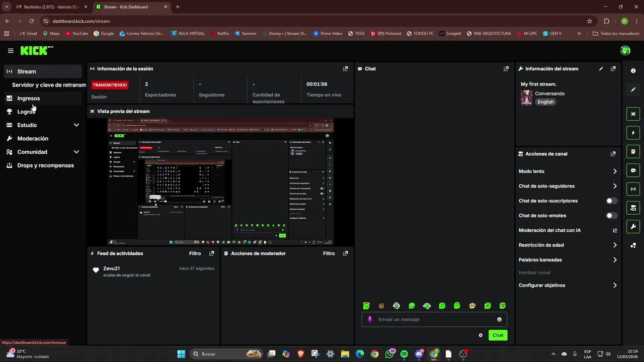Click the pencil icon in right sidebar
Screen dimensions: 644x362
coord(633,89)
